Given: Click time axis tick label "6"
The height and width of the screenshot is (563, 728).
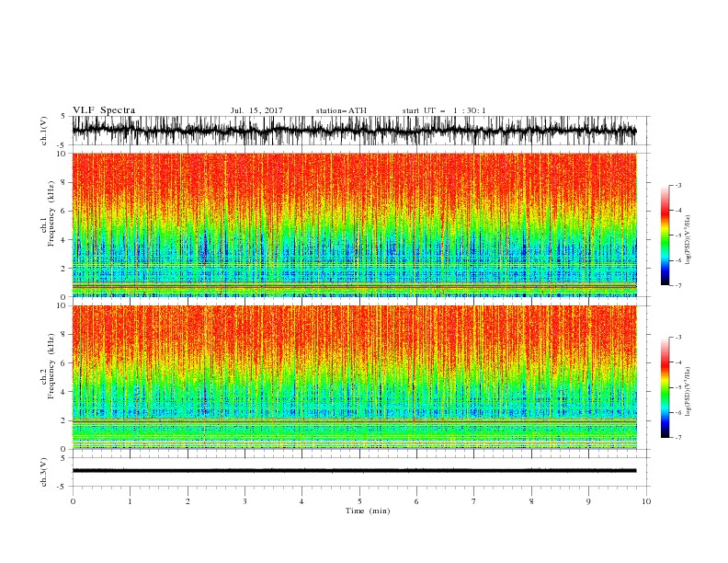Looking at the screenshot, I should [x=416, y=501].
